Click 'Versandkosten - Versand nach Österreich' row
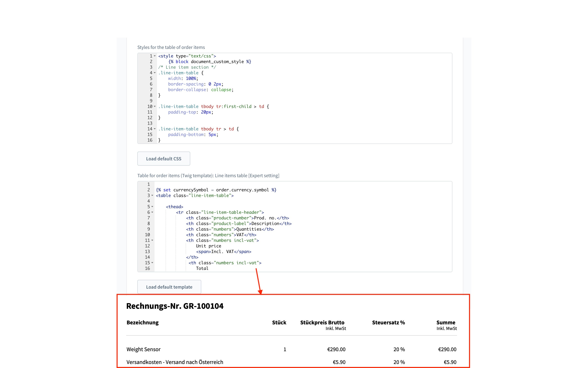Viewport: 588px width, 368px height. tap(175, 362)
